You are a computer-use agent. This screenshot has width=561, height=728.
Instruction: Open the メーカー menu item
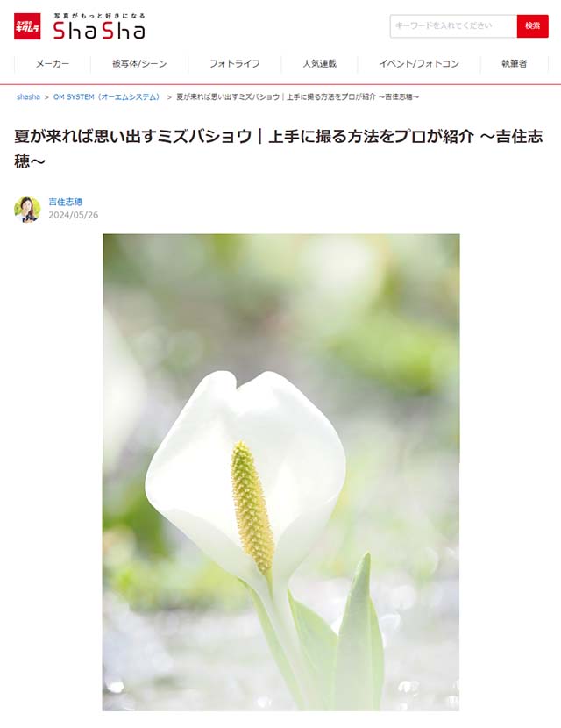[53, 64]
